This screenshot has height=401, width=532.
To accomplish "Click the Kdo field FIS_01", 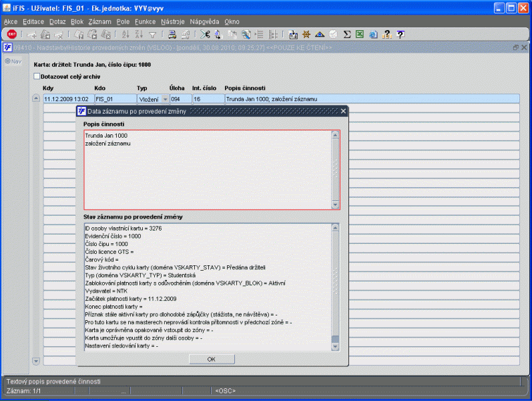I will coord(115,99).
